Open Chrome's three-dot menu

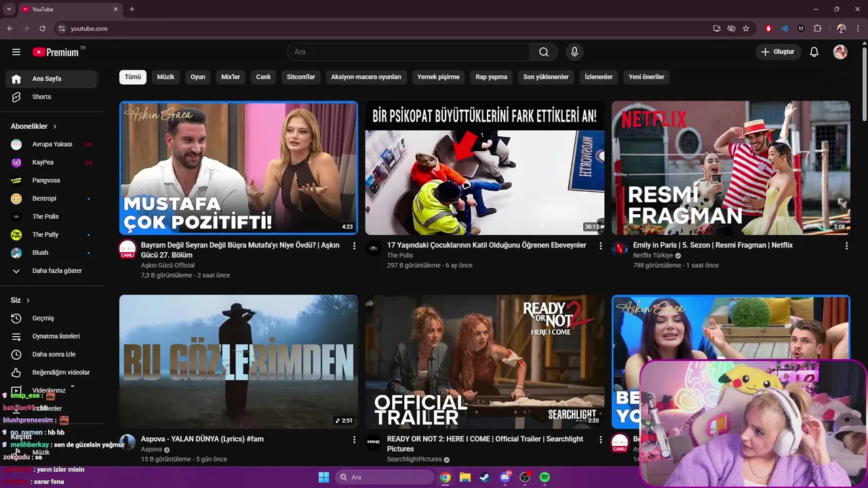pos(857,28)
